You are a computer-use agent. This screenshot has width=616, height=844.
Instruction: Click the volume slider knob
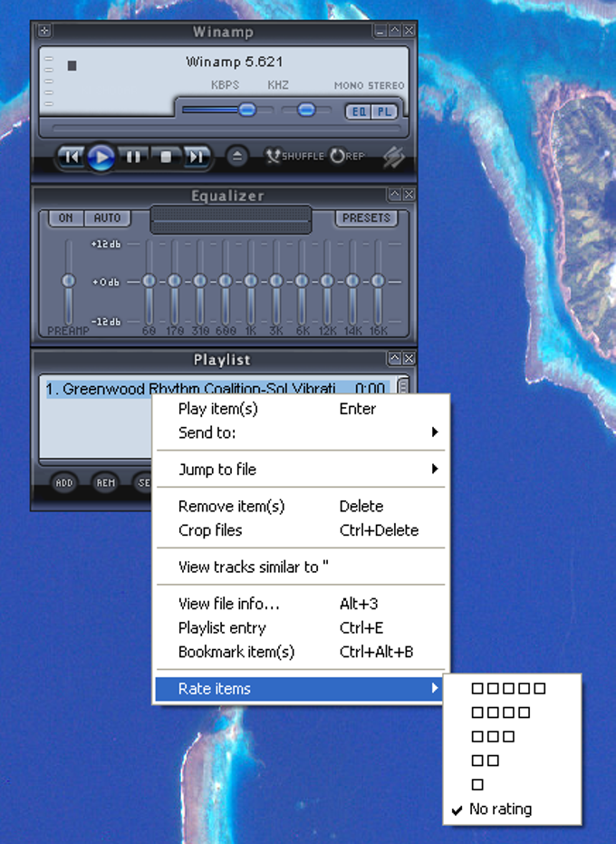(247, 110)
